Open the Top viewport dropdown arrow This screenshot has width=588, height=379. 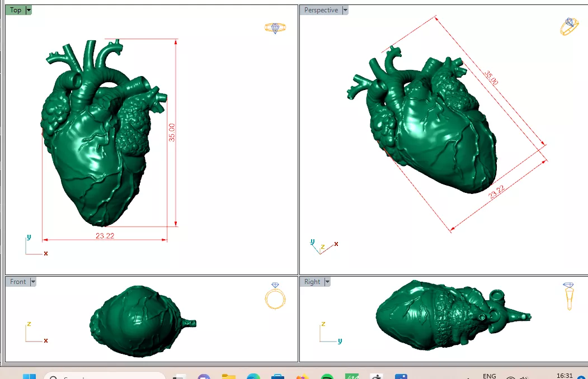29,10
